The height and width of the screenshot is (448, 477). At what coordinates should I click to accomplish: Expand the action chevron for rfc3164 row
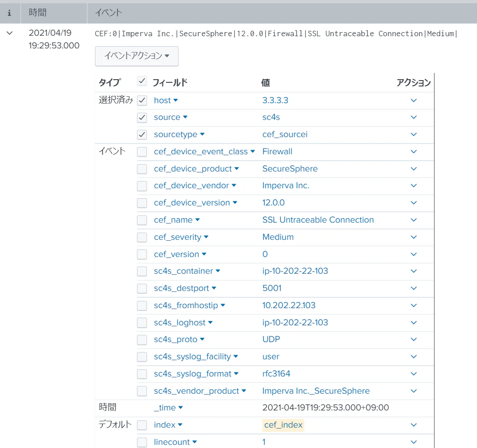(414, 374)
